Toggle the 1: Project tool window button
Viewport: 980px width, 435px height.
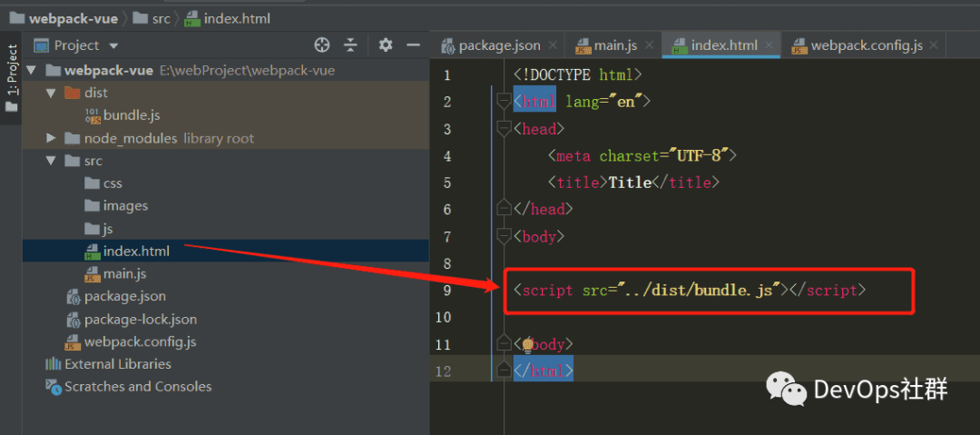(11, 77)
